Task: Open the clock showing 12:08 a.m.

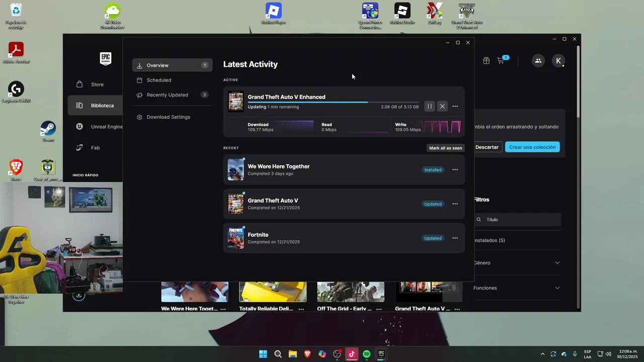Action: tap(628, 354)
